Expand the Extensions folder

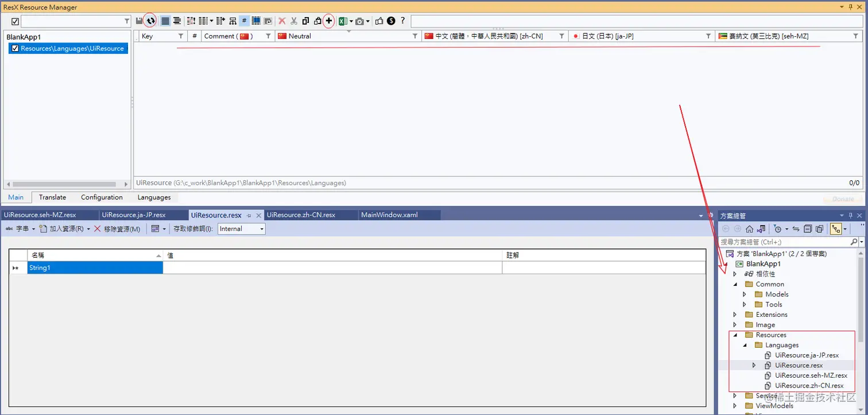735,315
